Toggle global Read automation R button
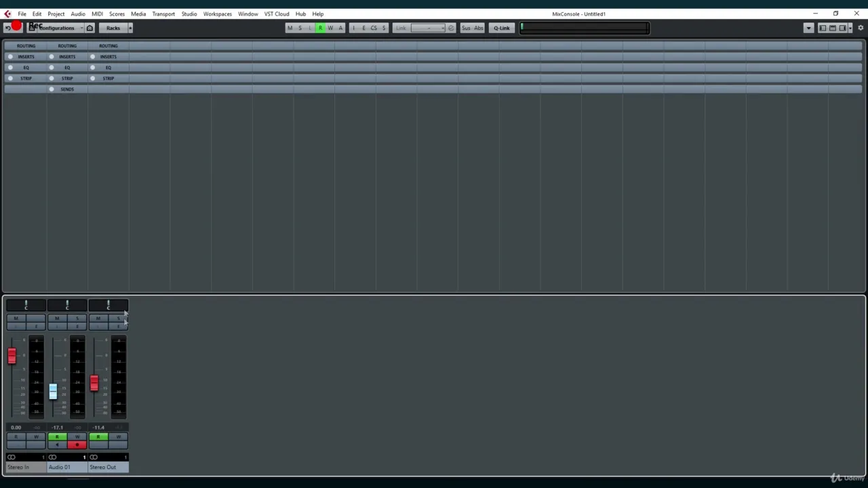Image resolution: width=868 pixels, height=488 pixels. [320, 28]
